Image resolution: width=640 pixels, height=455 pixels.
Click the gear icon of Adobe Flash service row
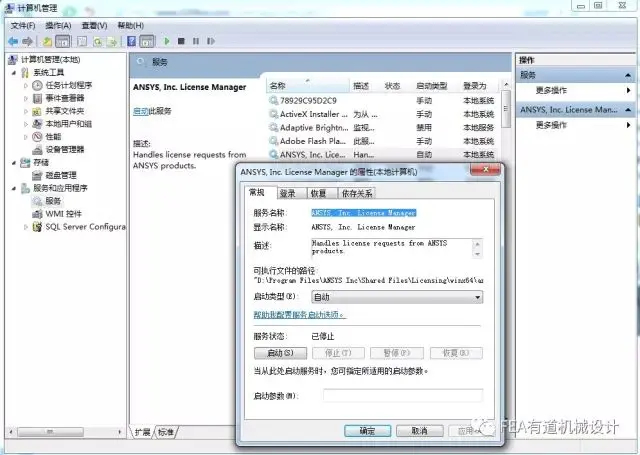pos(273,141)
